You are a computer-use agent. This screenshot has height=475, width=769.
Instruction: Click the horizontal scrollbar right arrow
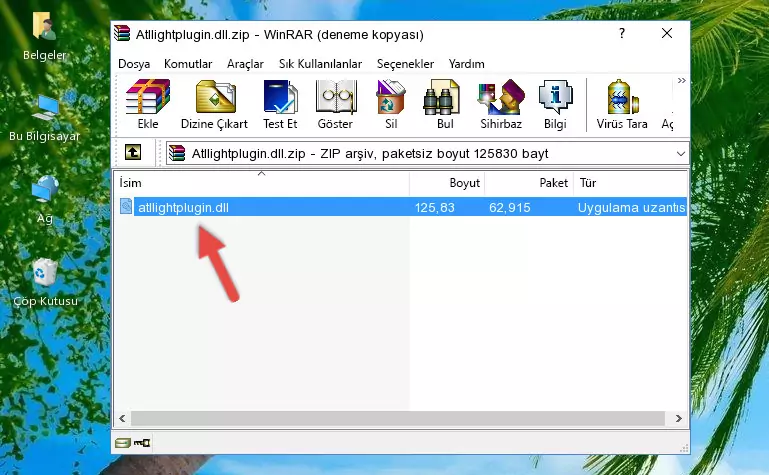click(679, 418)
